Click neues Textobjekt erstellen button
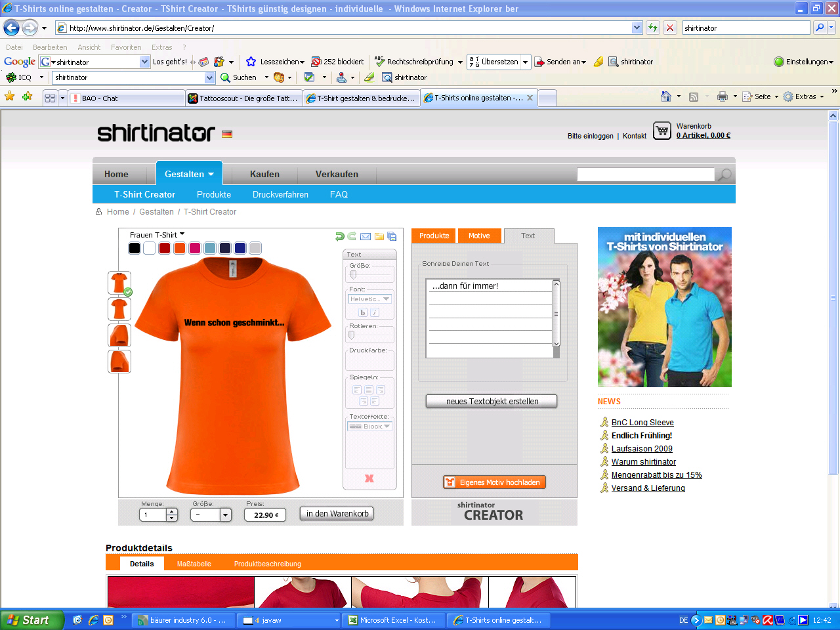The height and width of the screenshot is (630, 840). (x=492, y=401)
